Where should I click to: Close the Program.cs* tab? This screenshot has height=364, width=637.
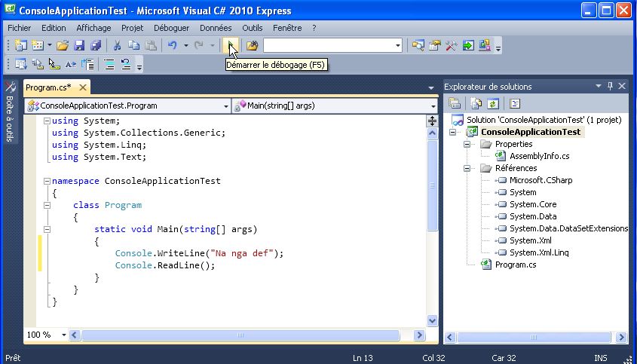tap(83, 87)
